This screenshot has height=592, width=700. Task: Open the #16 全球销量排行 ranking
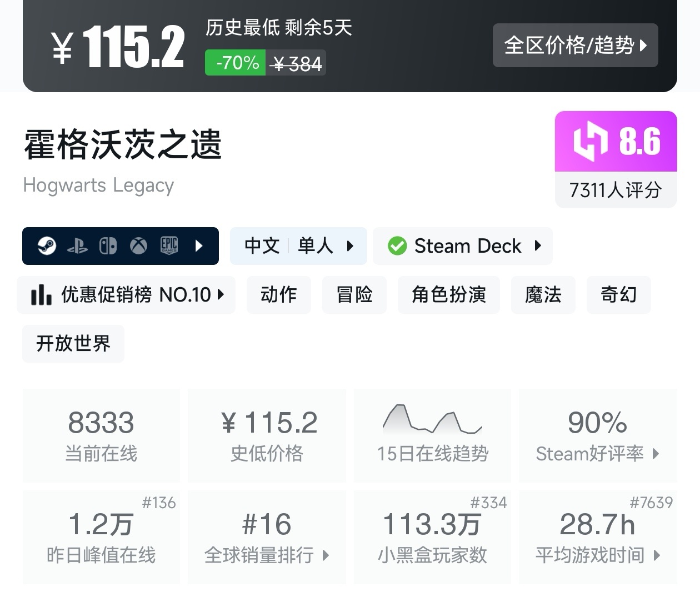267,537
